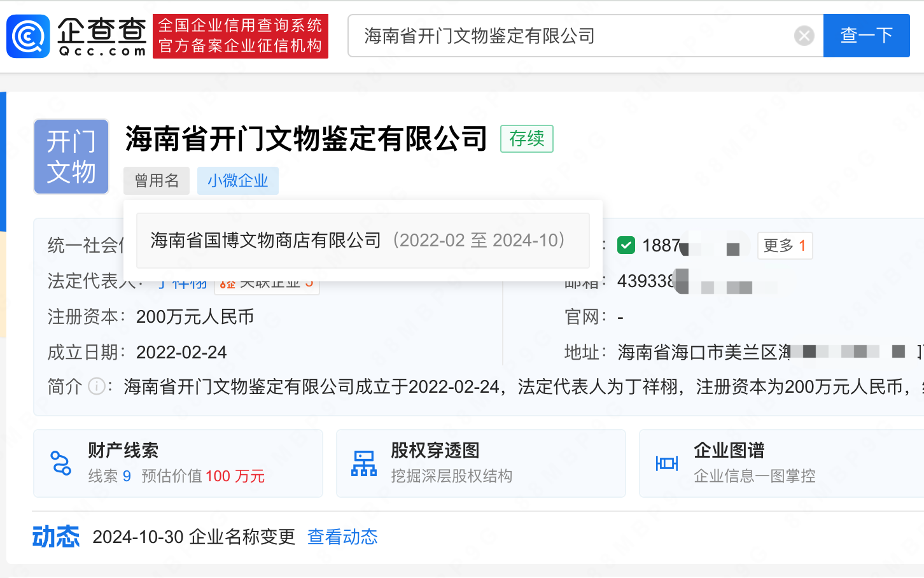
Task: Select former name 海南省国博文物商店有限公司
Action: coord(266,241)
